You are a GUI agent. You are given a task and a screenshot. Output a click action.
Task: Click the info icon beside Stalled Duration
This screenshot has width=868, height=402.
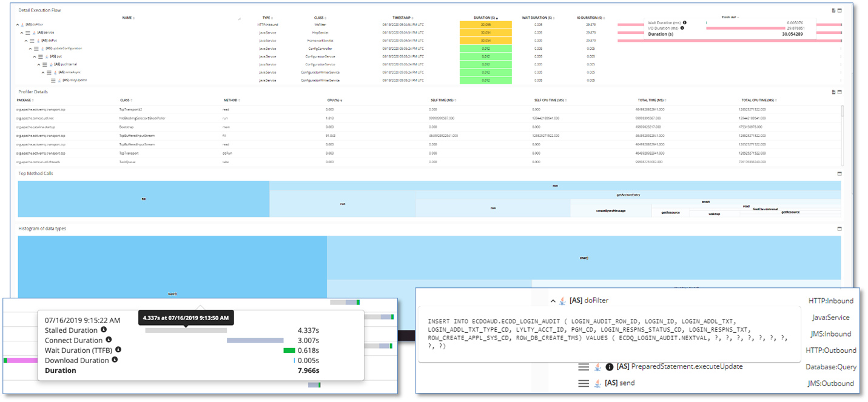pos(104,330)
